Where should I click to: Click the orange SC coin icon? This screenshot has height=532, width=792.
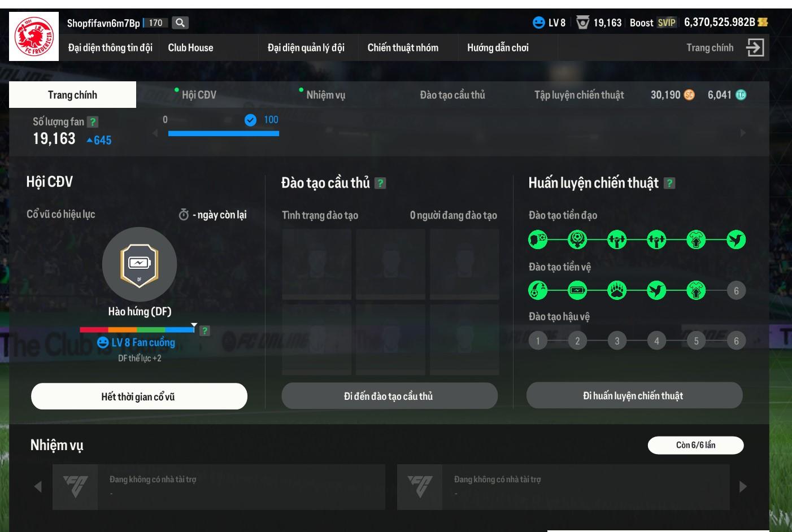[x=689, y=95]
